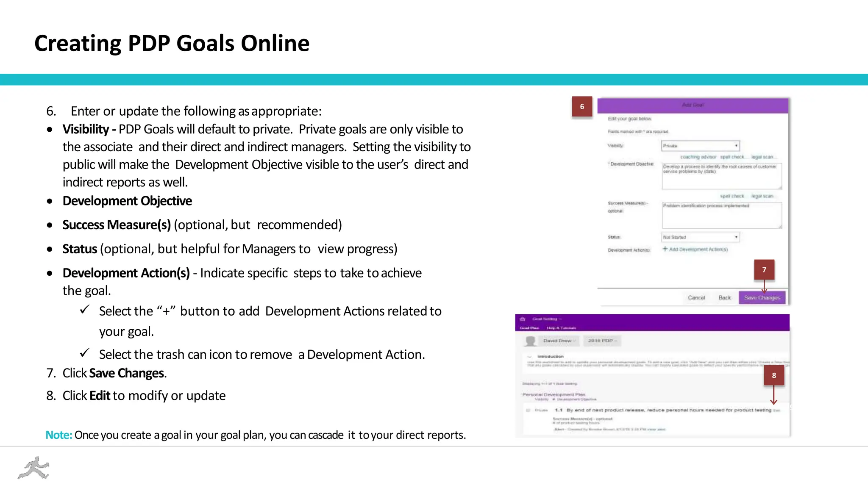Click David Drew's profile avatar
Viewport: 868px width, 488px height.
(x=530, y=341)
